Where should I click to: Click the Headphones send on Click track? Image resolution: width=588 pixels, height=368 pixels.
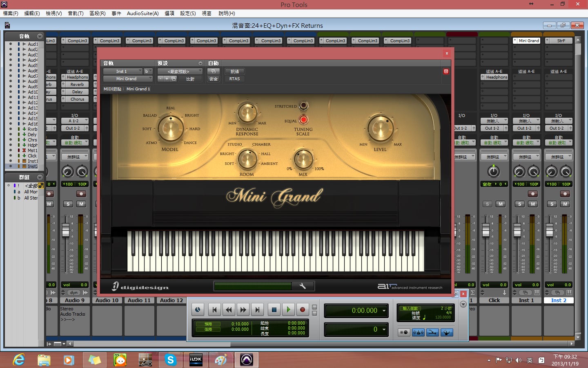(x=497, y=77)
